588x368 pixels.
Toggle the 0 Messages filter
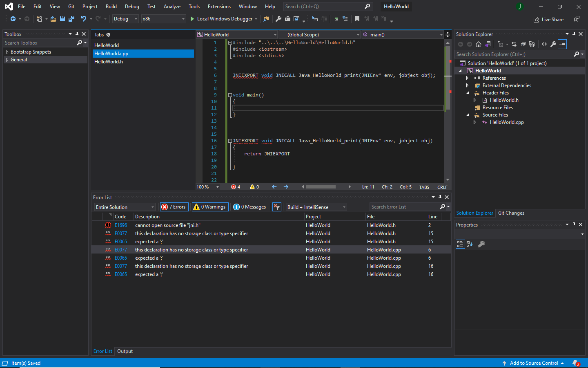coord(249,207)
